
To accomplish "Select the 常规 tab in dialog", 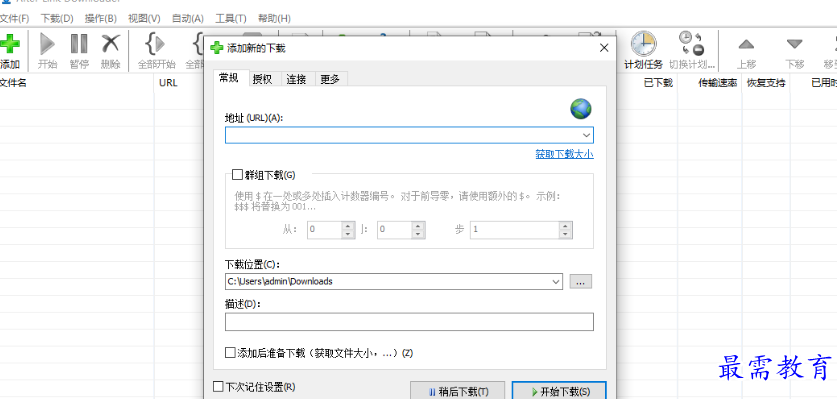I will click(229, 78).
